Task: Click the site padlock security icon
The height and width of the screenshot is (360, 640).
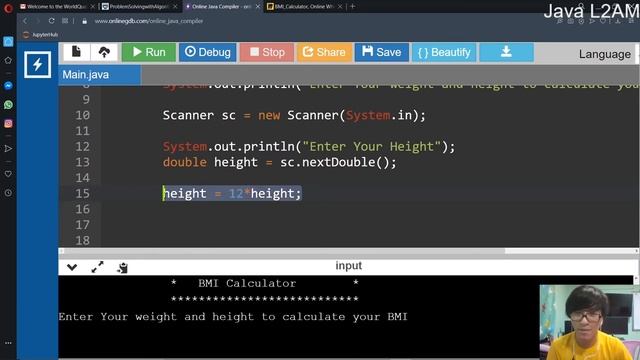Action: coord(84,21)
